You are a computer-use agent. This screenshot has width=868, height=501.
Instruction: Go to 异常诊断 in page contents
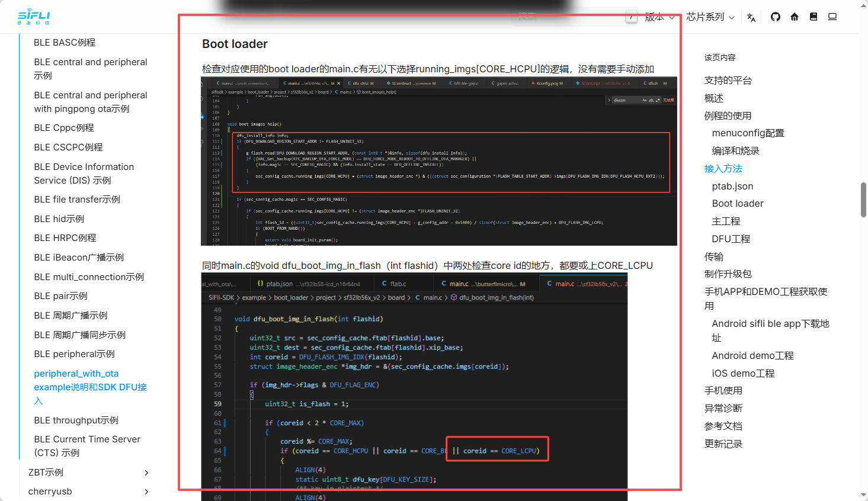click(x=723, y=408)
